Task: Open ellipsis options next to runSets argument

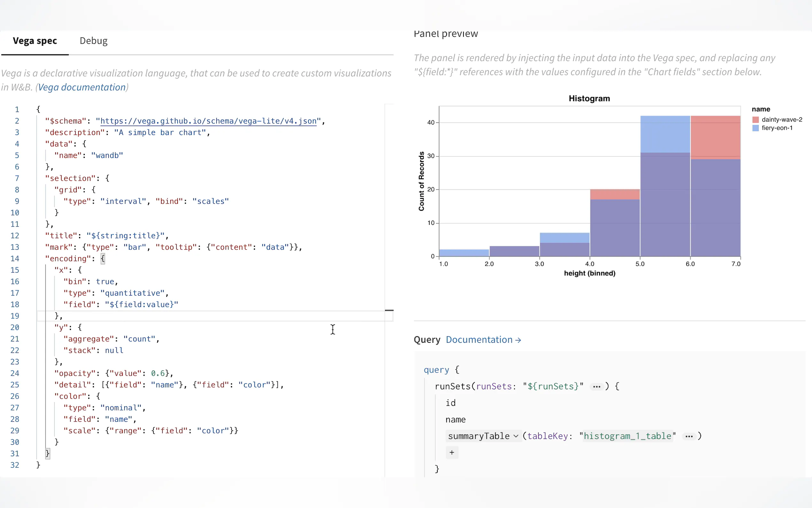Action: click(x=597, y=386)
